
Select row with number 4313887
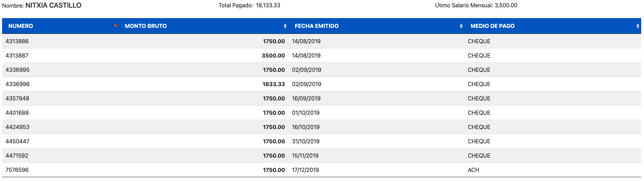(322, 55)
